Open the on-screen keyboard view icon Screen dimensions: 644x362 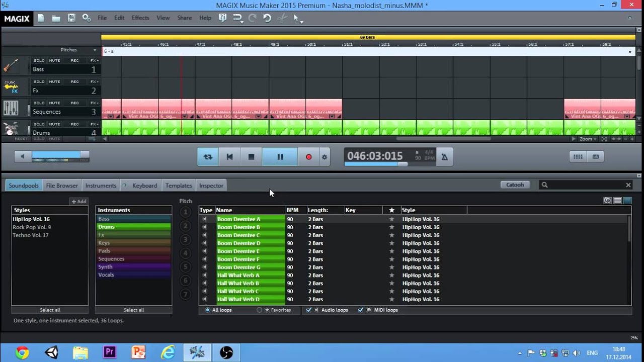(596, 157)
